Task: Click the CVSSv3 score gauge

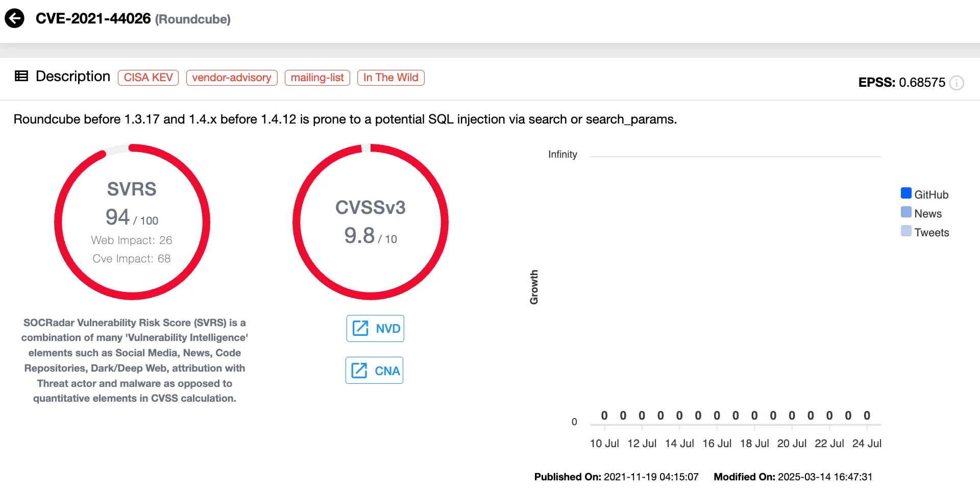Action: tap(371, 222)
